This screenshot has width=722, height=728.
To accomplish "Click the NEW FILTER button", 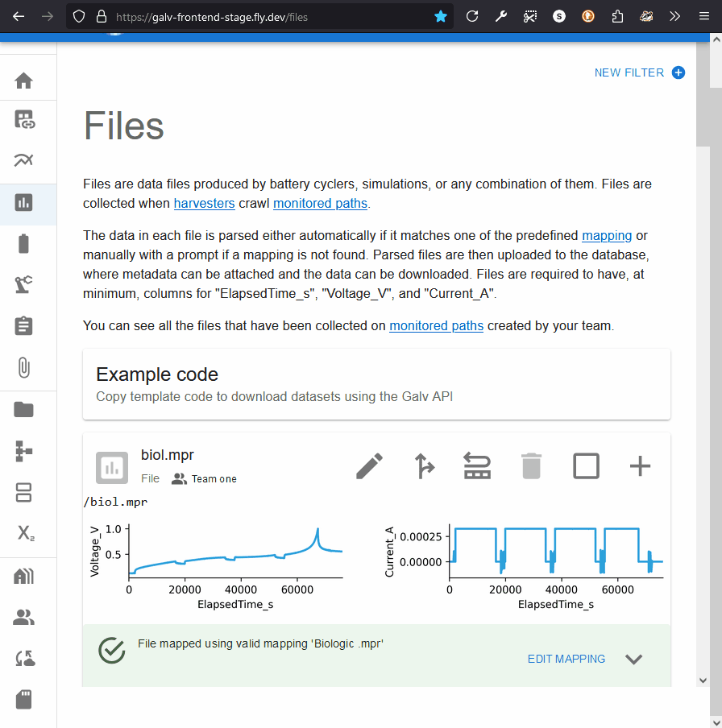I will coord(639,72).
